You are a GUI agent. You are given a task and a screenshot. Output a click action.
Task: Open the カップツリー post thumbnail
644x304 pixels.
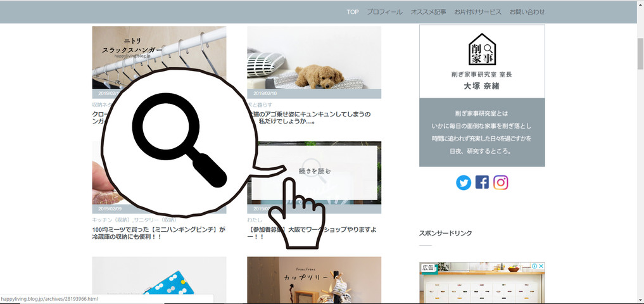pos(314,280)
